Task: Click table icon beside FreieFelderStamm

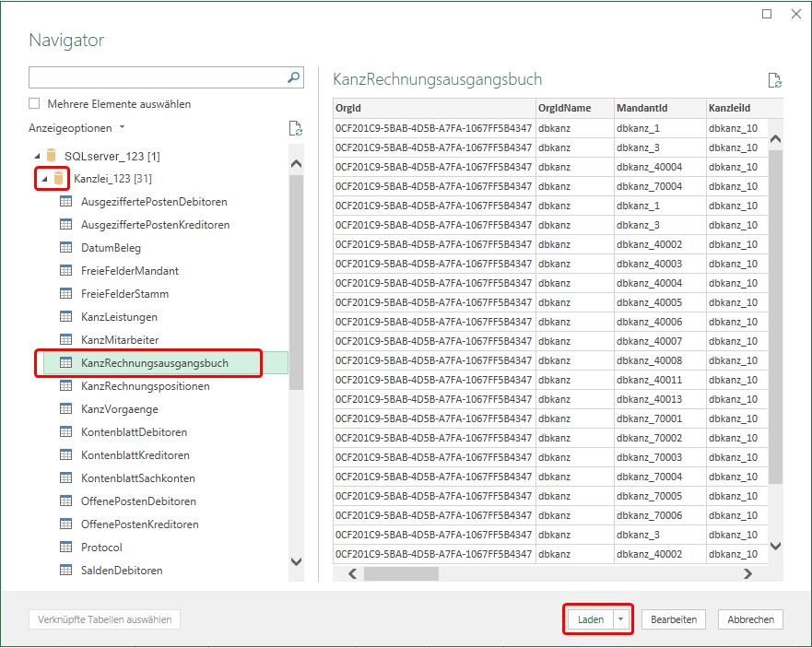Action: [65, 293]
